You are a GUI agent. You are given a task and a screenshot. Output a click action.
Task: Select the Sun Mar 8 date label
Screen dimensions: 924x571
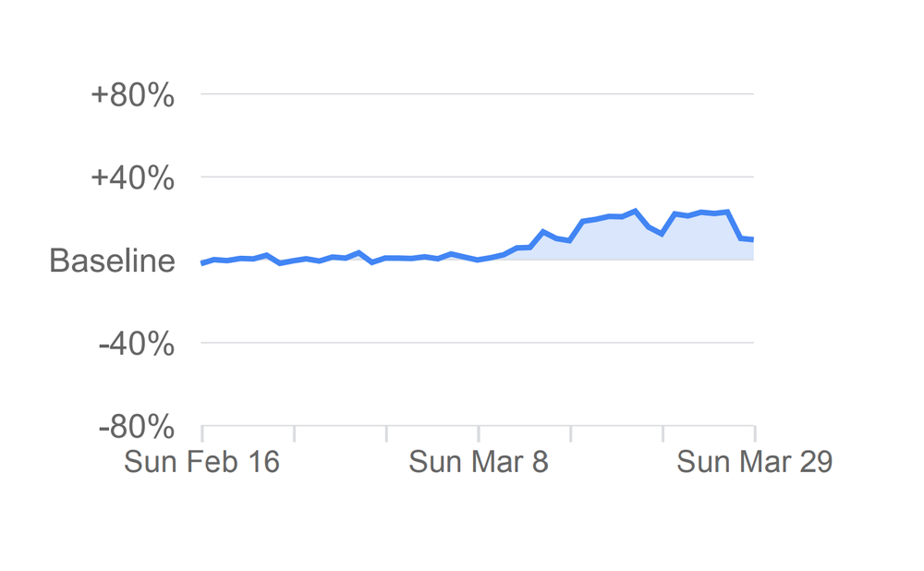coord(479,461)
